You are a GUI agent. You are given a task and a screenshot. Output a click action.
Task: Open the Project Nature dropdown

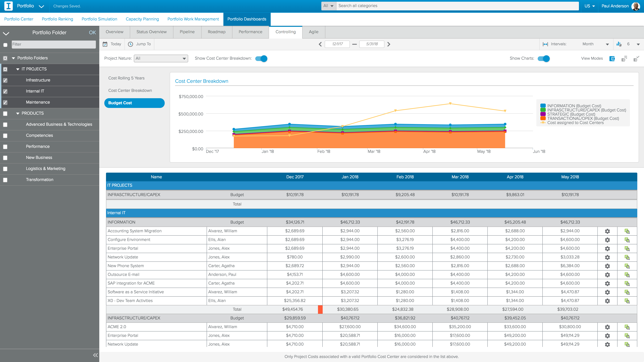[x=161, y=58]
